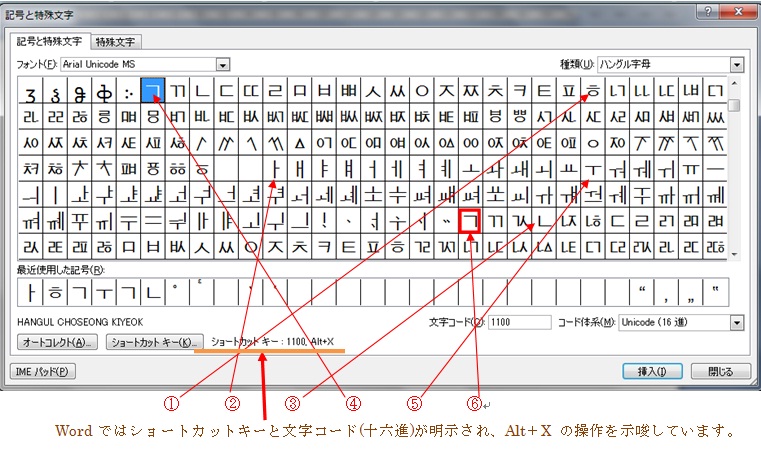Pick ㅏ from the 最近使用した記号 row

(x=30, y=292)
